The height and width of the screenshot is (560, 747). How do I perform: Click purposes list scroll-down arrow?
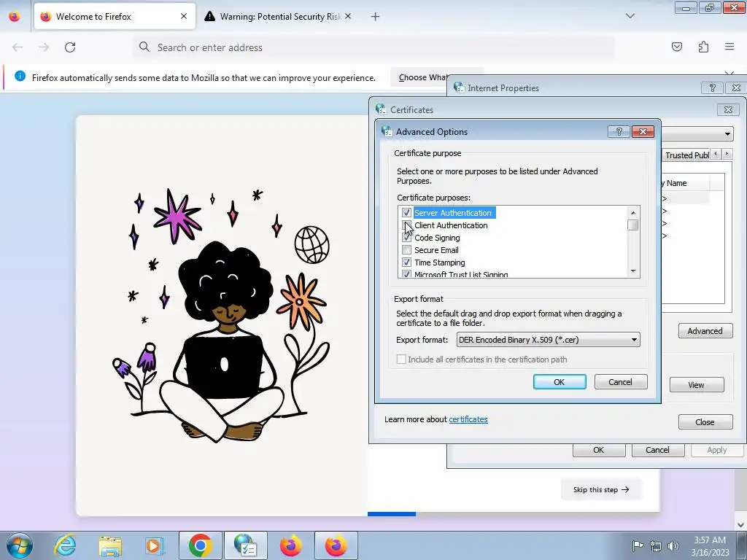pos(633,271)
